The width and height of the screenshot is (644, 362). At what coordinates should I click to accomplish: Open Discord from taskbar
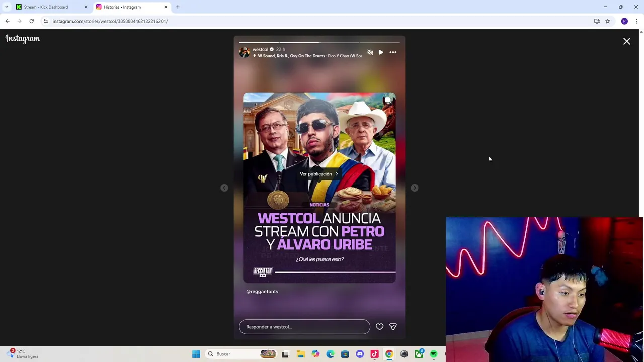(x=360, y=354)
